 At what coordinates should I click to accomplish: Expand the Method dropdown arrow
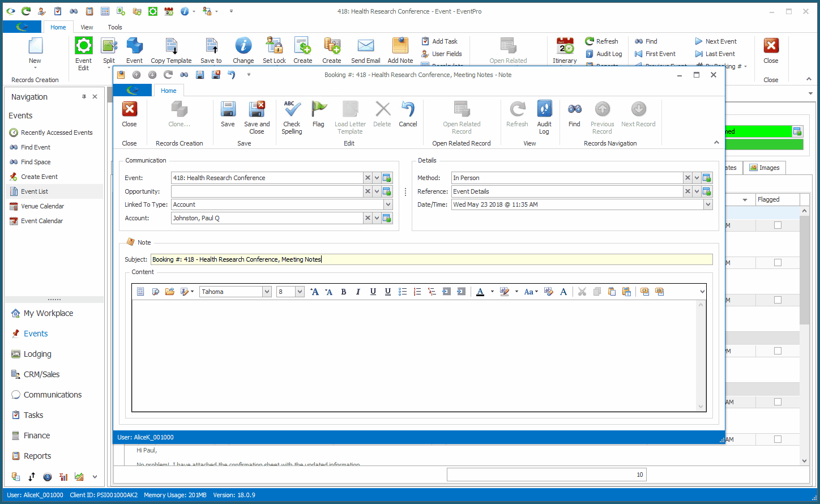(697, 178)
